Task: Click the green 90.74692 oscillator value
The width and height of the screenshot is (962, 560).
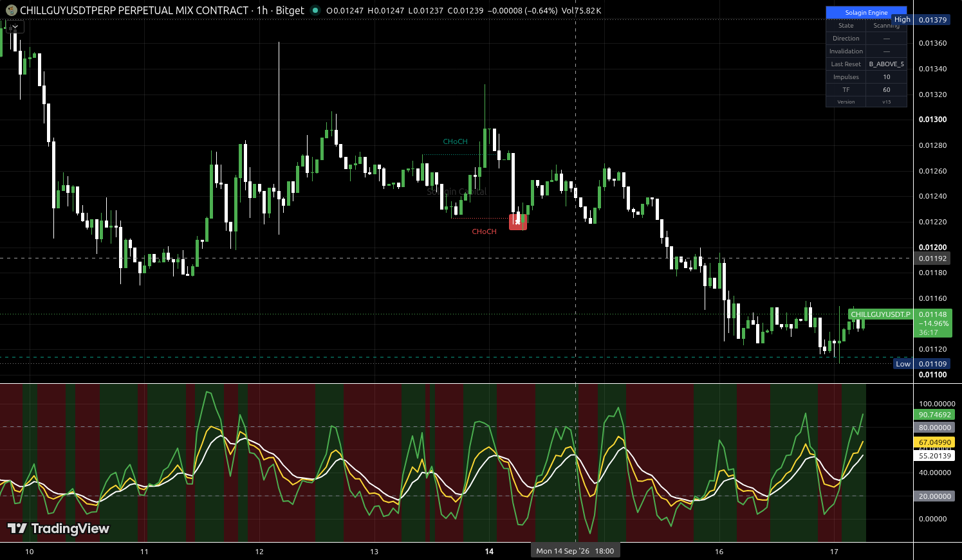Action: point(934,415)
